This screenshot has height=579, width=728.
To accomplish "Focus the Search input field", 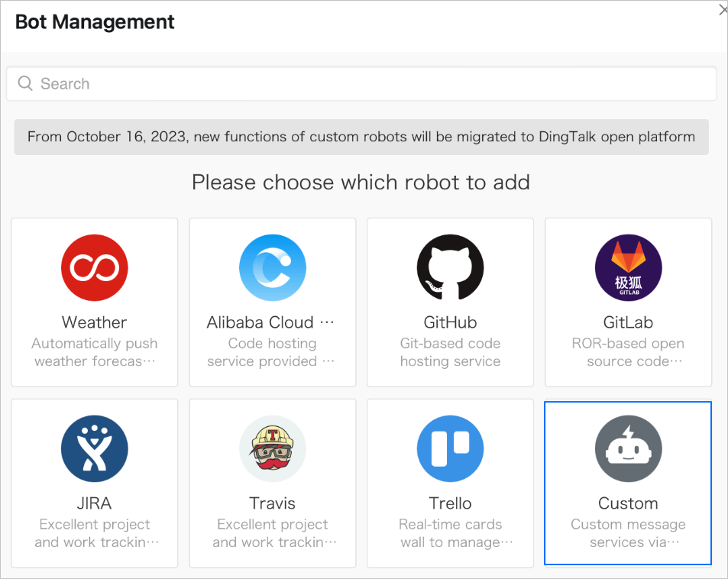I will 361,83.
